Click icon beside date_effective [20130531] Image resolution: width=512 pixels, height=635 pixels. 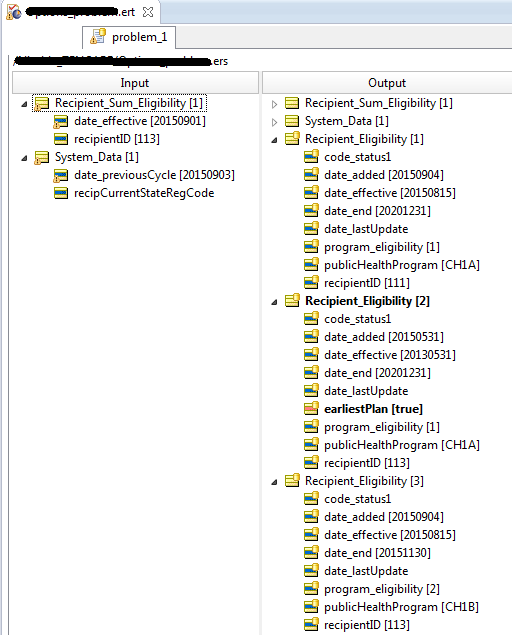click(311, 355)
